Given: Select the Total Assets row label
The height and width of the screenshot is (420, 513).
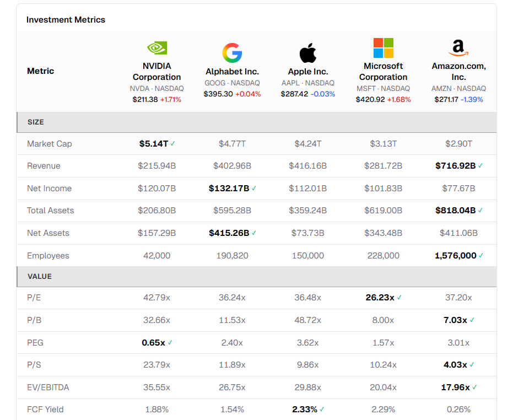Looking at the screenshot, I should 50,211.
